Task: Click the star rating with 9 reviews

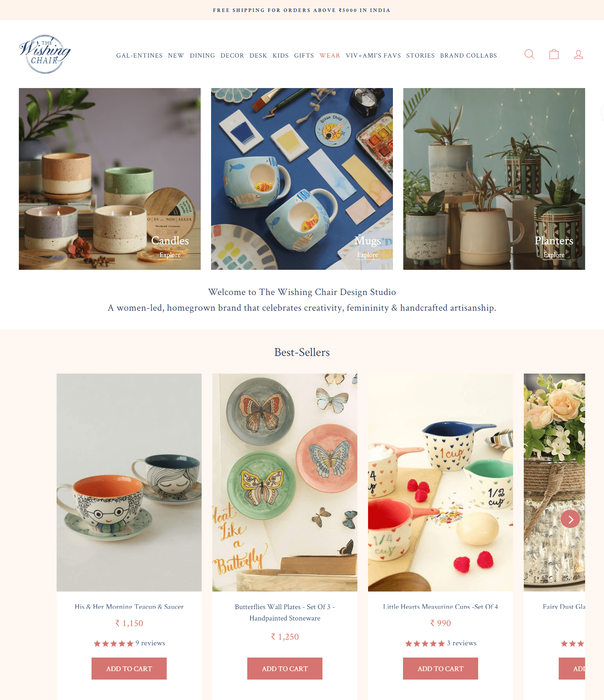Action: pos(129,643)
